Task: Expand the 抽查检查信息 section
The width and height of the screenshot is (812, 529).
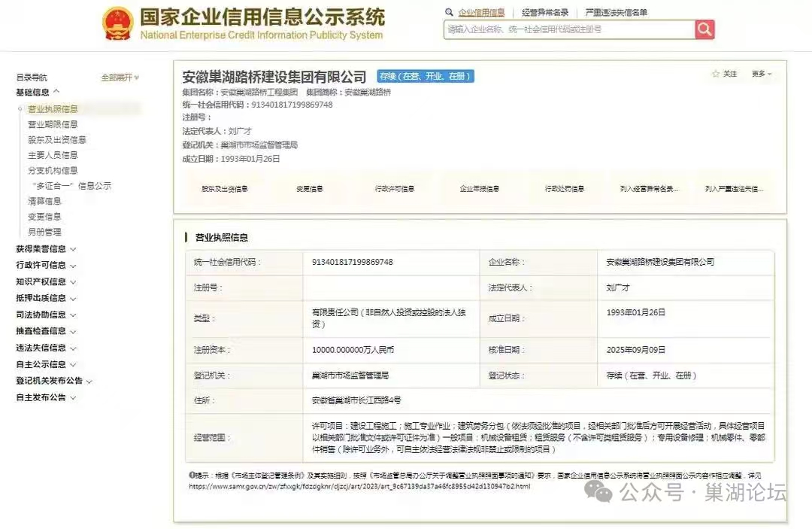Action: point(46,331)
